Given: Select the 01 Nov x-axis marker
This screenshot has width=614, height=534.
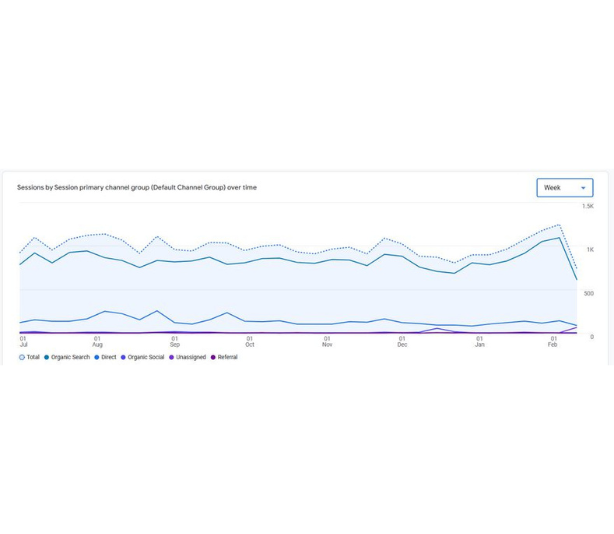Looking at the screenshot, I should click(x=327, y=341).
